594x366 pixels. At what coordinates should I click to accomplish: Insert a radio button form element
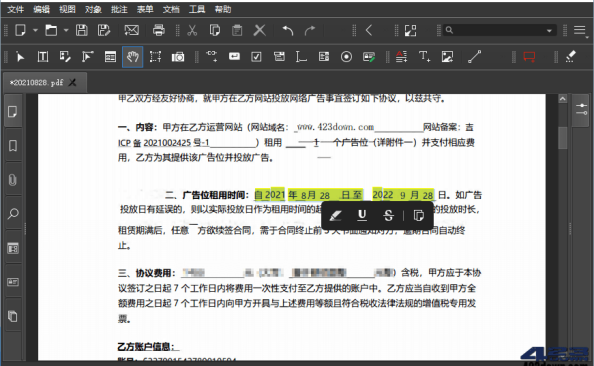click(346, 57)
